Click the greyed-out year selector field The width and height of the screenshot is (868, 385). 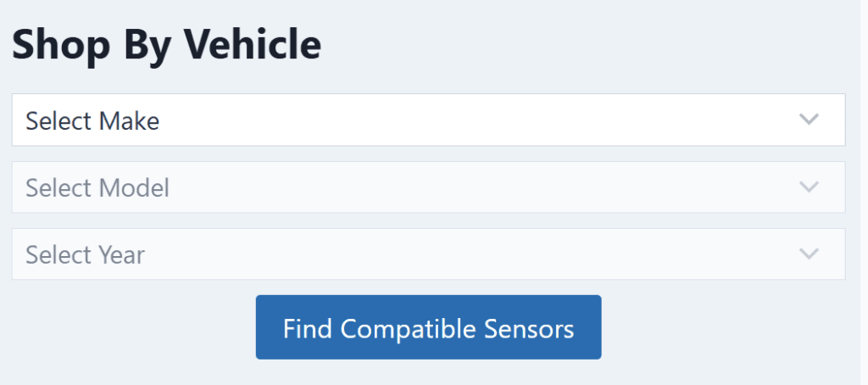coord(428,254)
